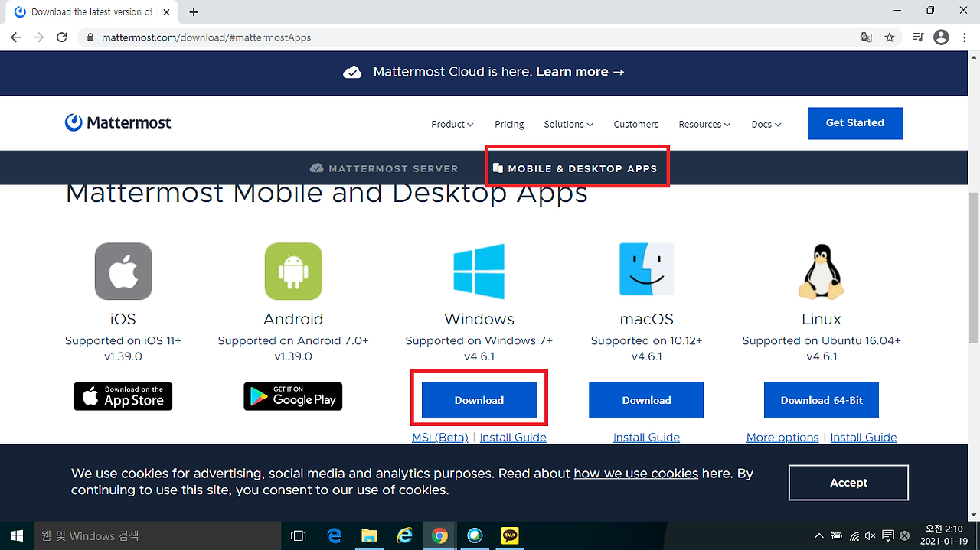
Task: Open Action Center notifications icon
Action: tap(888, 536)
